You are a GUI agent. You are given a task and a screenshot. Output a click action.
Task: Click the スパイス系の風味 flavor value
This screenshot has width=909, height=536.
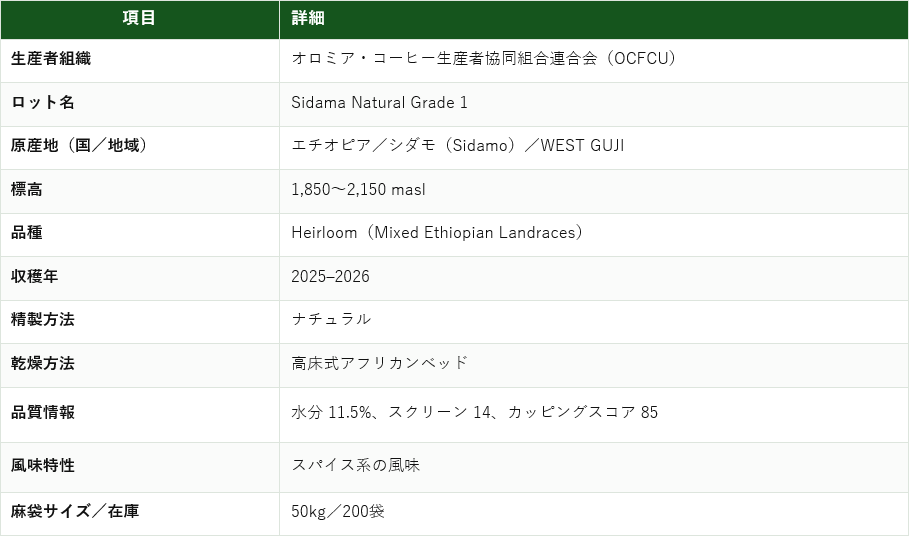pyautogui.click(x=355, y=465)
